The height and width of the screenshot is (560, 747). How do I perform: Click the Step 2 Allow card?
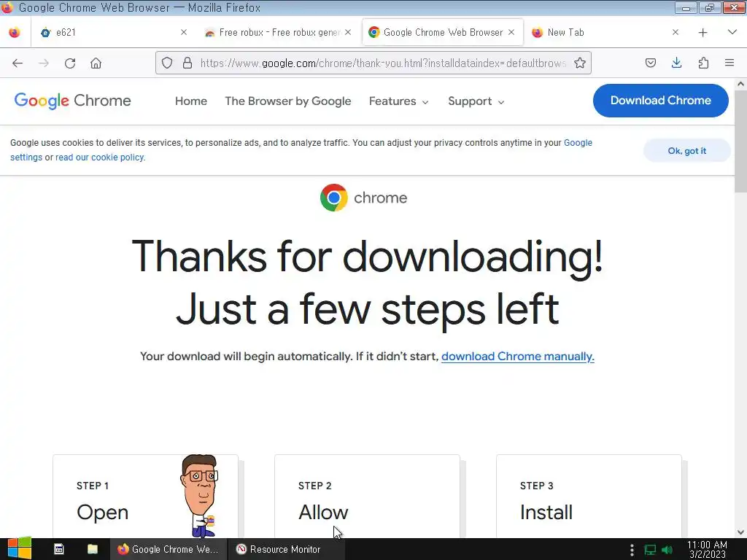(x=368, y=496)
